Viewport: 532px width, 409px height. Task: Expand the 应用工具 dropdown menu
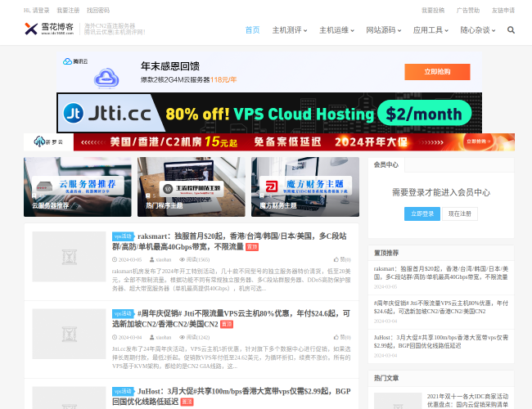point(431,30)
